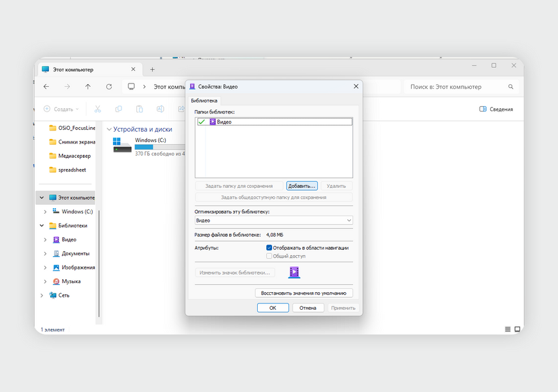Select Музыка library in sidebar
Viewport: 558px width, 392px height.
point(67,281)
